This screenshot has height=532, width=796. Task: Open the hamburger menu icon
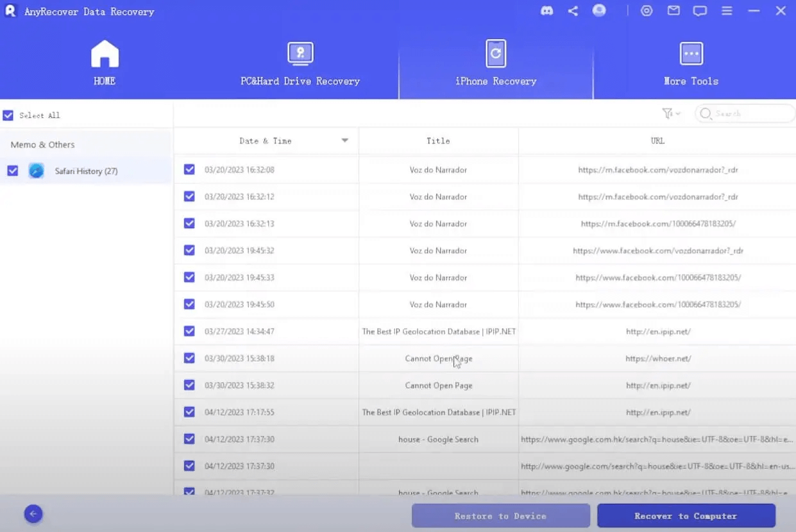[x=727, y=11]
